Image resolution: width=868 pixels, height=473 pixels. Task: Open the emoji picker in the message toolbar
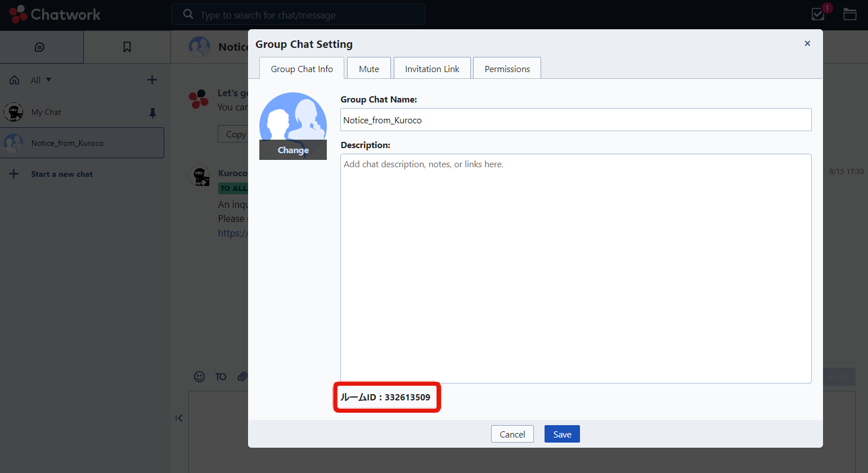[x=199, y=377]
